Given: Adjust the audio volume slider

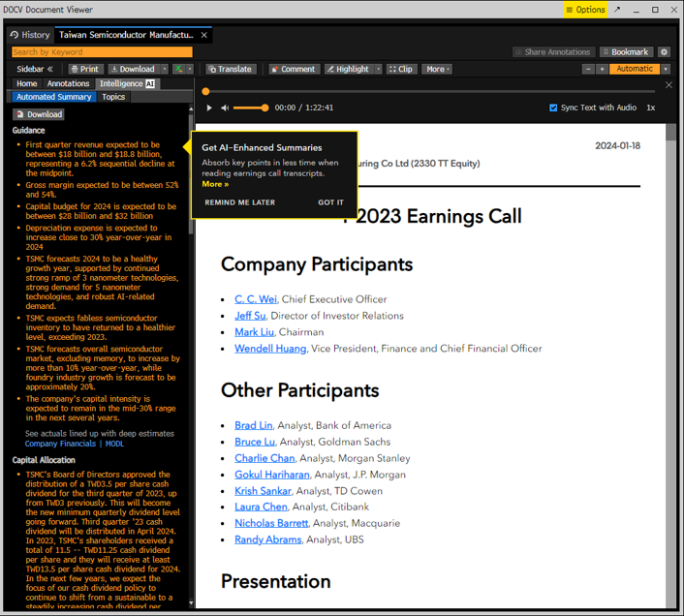Looking at the screenshot, I should (x=252, y=108).
